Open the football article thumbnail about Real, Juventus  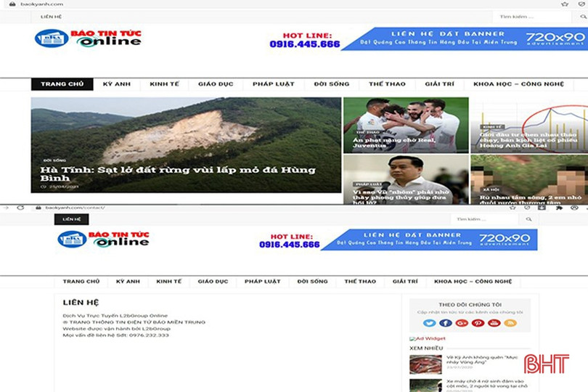pyautogui.click(x=405, y=125)
